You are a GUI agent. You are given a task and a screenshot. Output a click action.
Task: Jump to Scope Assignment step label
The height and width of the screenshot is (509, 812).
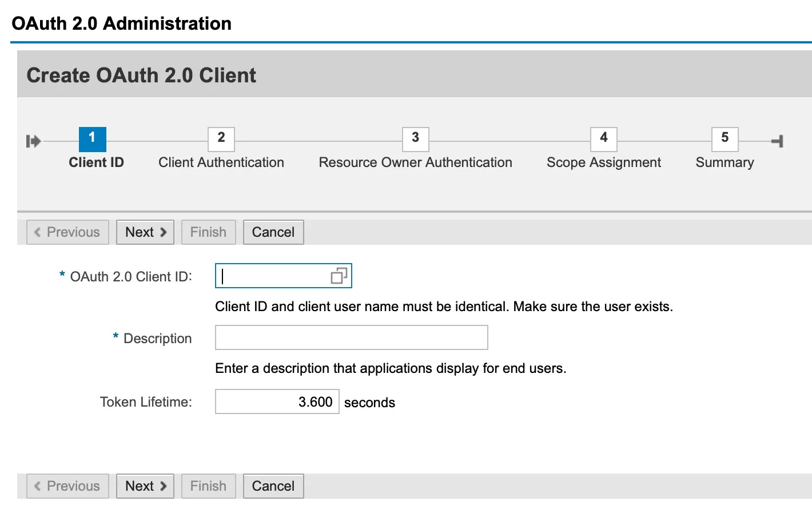[x=604, y=163]
